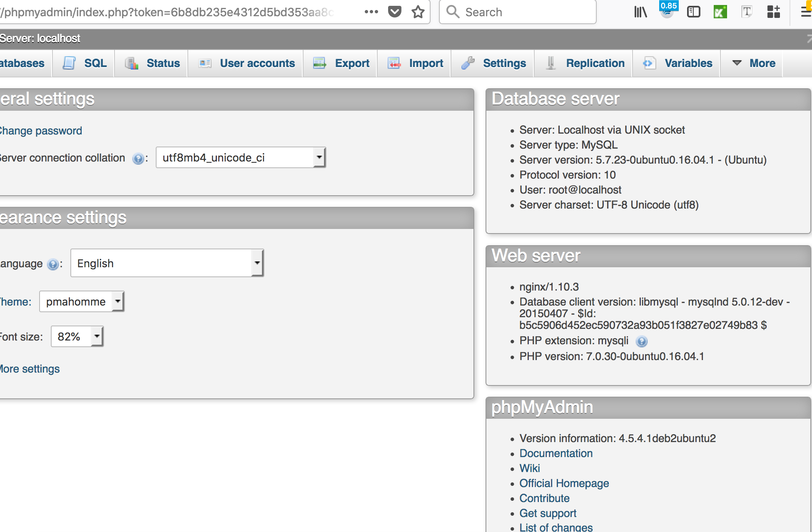Click the browser Search field

[x=518, y=12]
